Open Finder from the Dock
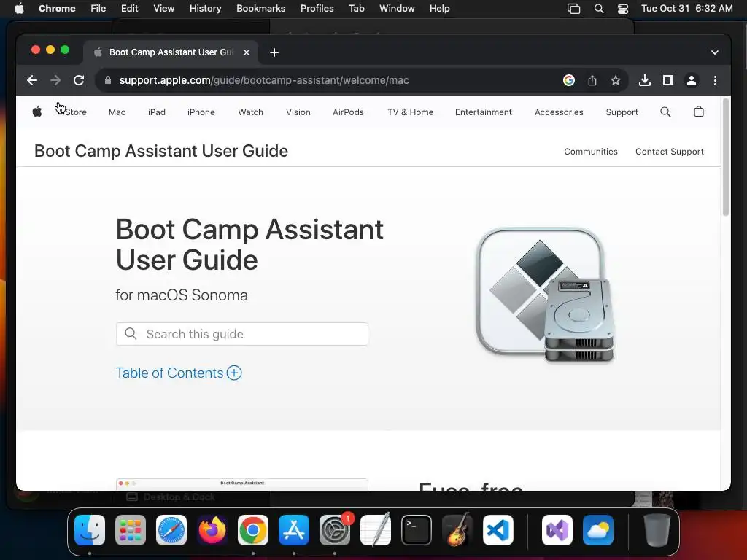 click(90, 530)
